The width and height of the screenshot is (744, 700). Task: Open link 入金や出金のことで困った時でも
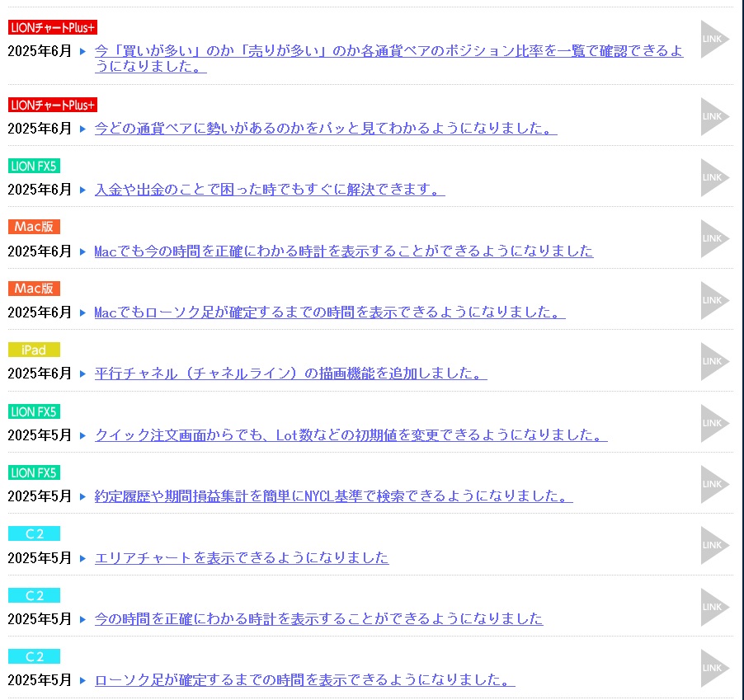pyautogui.click(x=270, y=190)
